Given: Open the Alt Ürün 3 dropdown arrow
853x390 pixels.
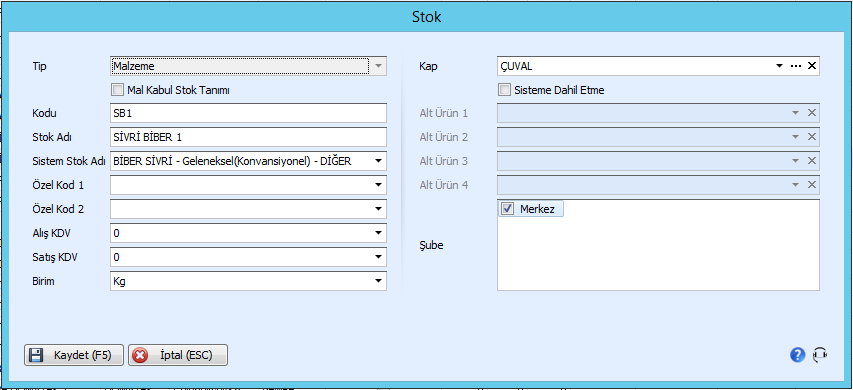Looking at the screenshot, I should [795, 161].
